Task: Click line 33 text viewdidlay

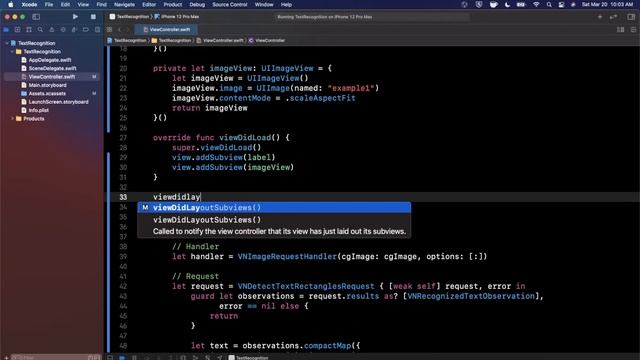Action: point(177,197)
